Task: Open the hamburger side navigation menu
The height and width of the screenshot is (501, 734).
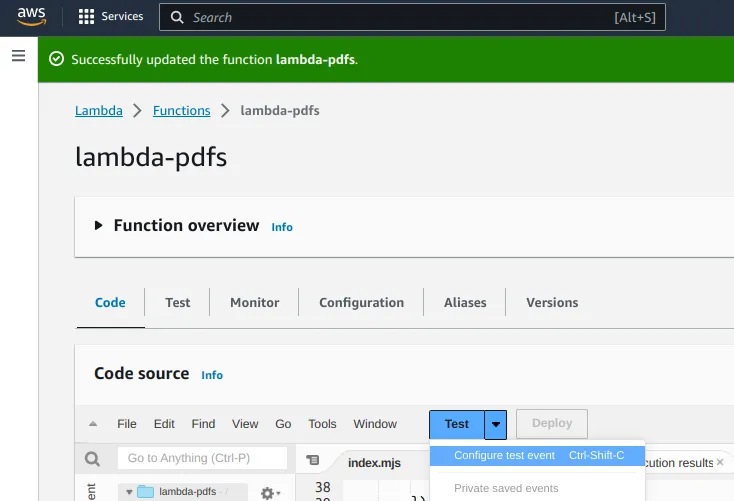Action: pos(19,56)
